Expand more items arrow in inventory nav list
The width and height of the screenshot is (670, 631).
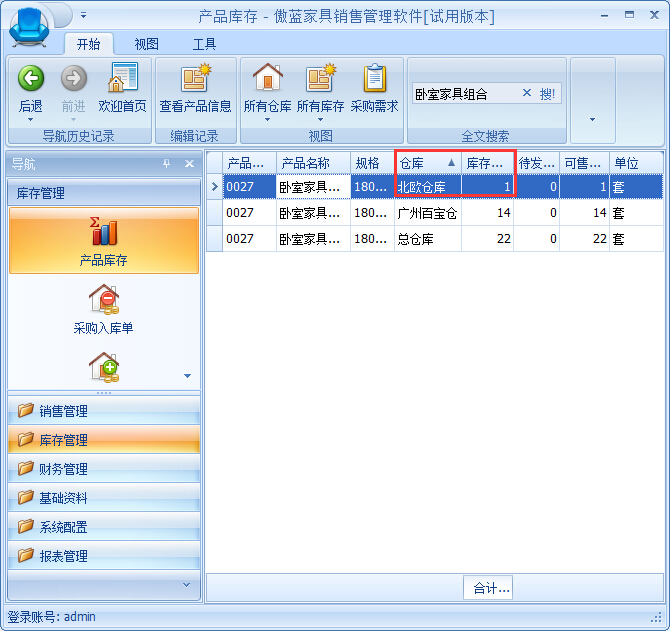point(187,375)
